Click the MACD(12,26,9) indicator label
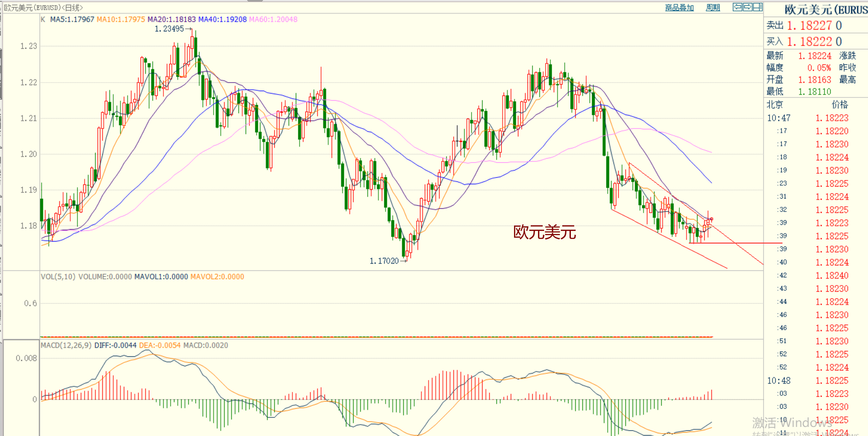 coord(66,345)
